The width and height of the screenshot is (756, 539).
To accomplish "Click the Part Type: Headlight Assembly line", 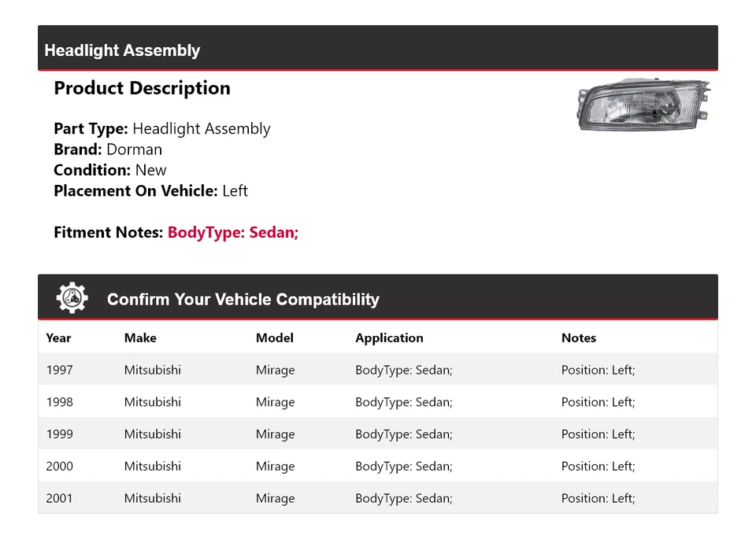I will 161,129.
